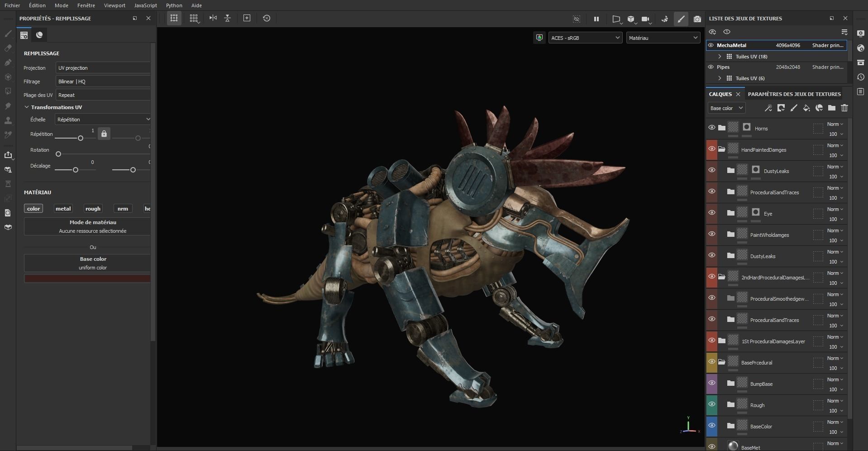Hide the HandPaintedDamges folder

coord(711,149)
